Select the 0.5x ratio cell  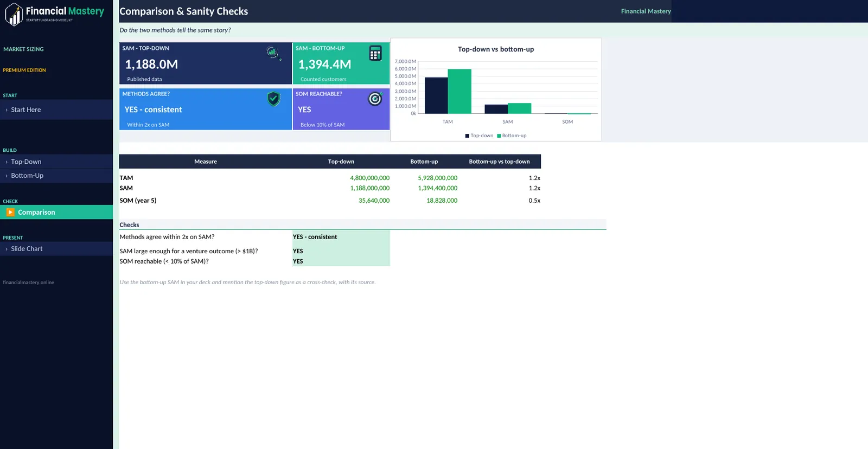(x=534, y=201)
